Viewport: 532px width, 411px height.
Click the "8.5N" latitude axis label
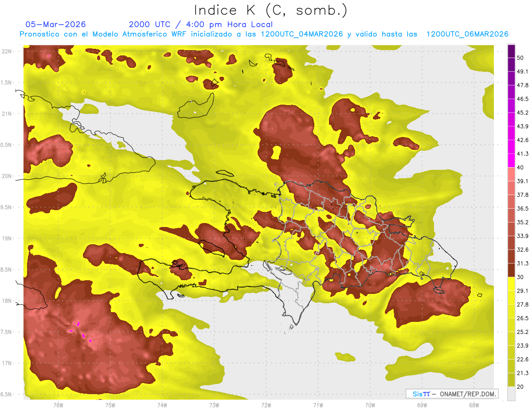(x=6, y=270)
